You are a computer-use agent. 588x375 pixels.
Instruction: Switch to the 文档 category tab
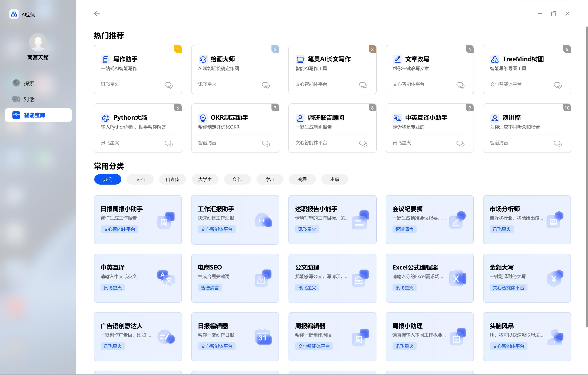click(x=140, y=179)
